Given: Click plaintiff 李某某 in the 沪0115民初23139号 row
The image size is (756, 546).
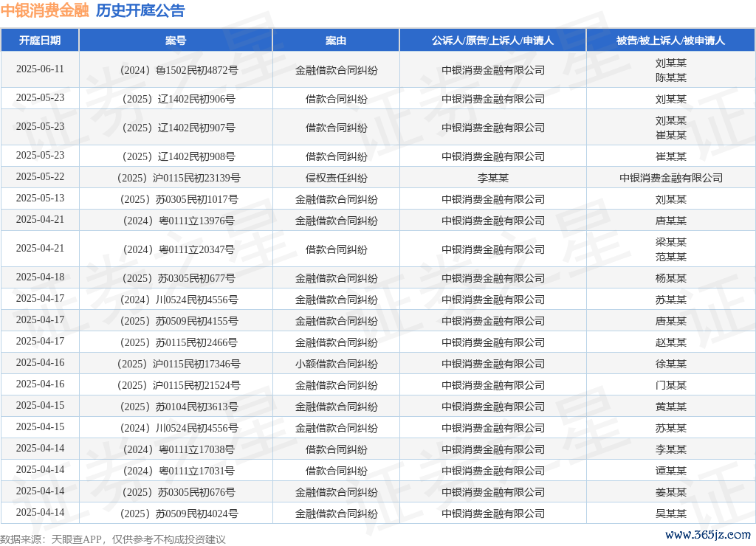Looking at the screenshot, I should pyautogui.click(x=492, y=179).
